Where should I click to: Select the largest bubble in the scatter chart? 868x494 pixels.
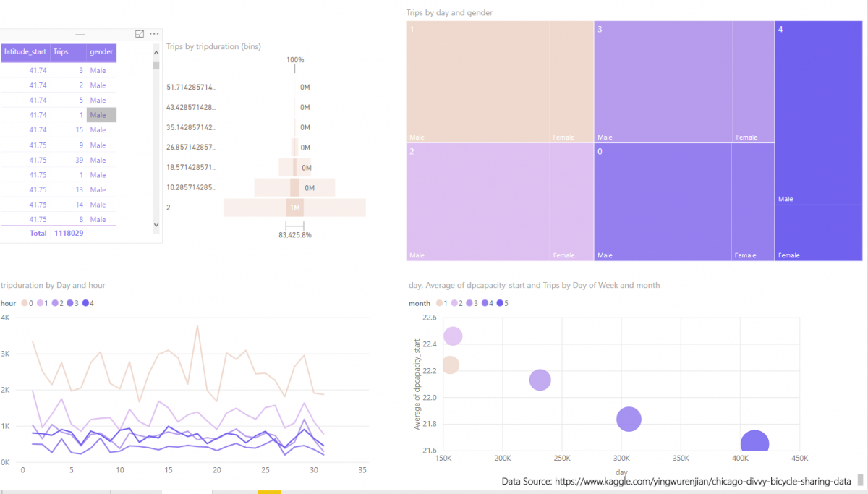pos(755,442)
